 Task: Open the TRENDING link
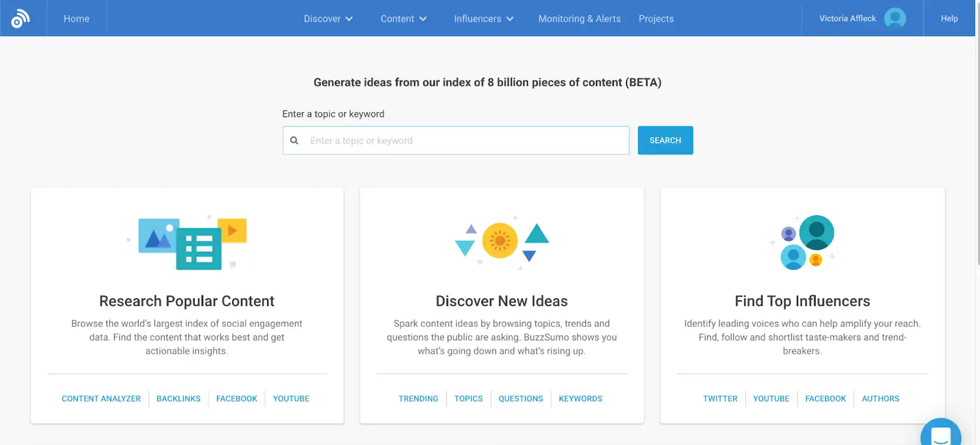[418, 398]
